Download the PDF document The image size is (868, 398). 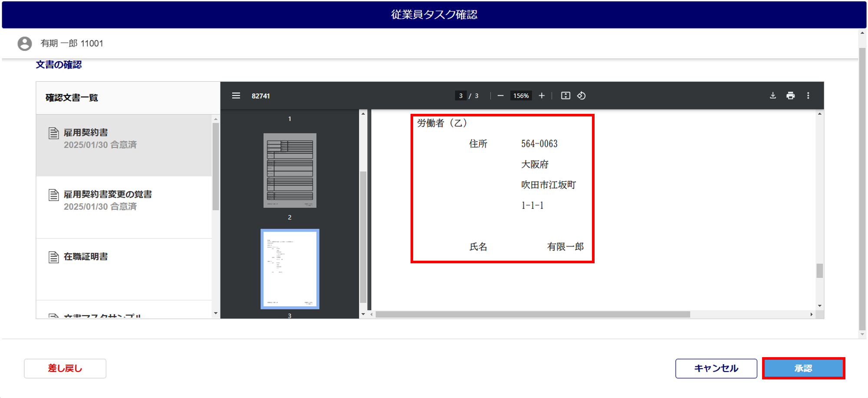[x=773, y=96]
